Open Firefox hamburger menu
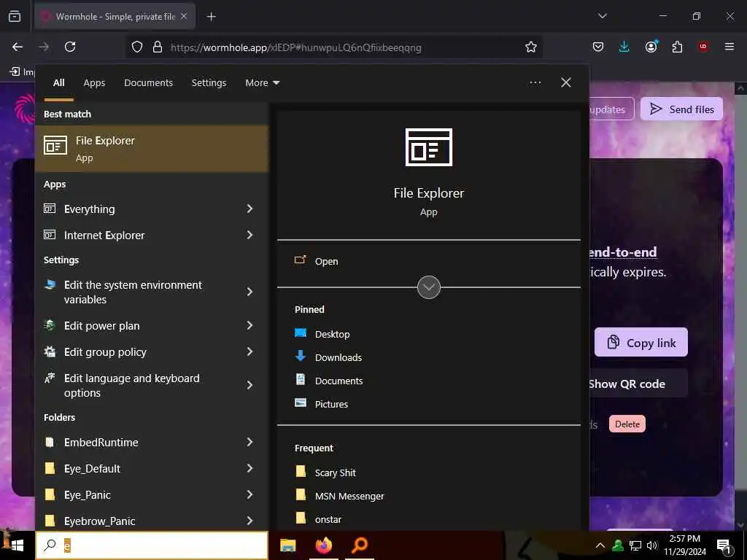This screenshot has height=560, width=747. 729,47
